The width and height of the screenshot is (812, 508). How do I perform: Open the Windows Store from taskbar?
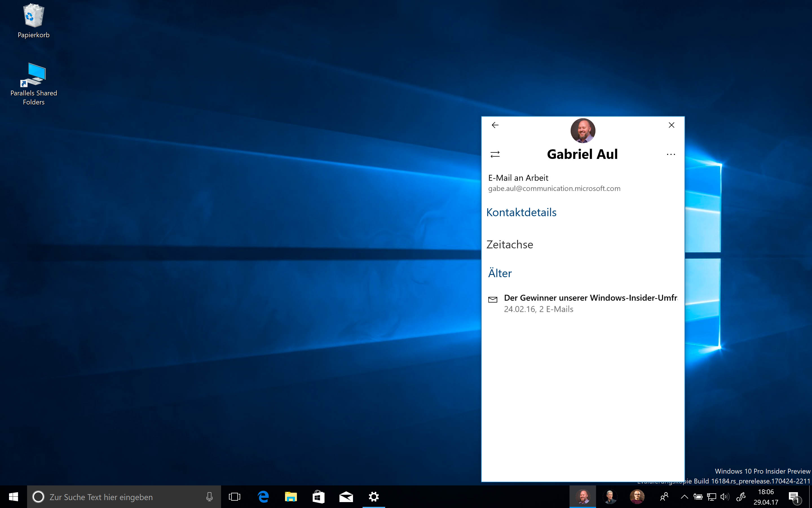318,497
